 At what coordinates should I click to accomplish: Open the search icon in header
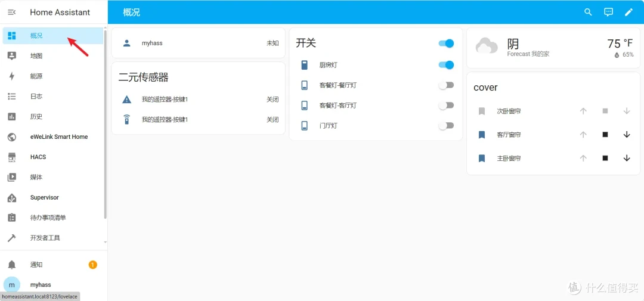(x=588, y=12)
